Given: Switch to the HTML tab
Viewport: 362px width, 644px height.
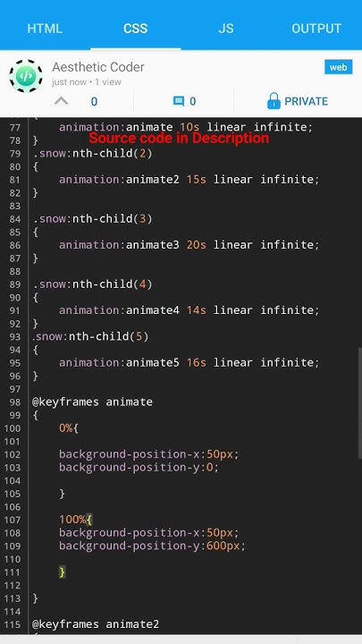Looking at the screenshot, I should pyautogui.click(x=45, y=29).
